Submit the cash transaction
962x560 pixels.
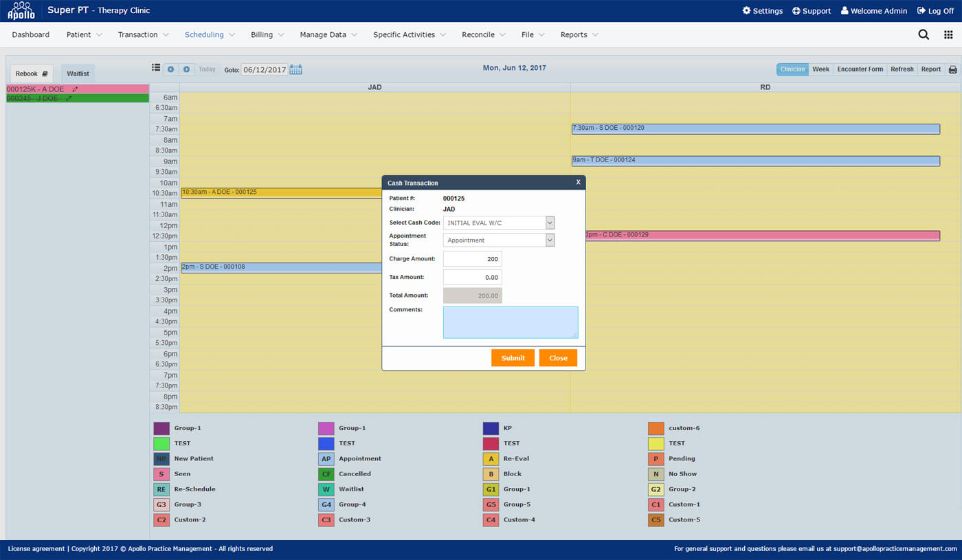513,358
